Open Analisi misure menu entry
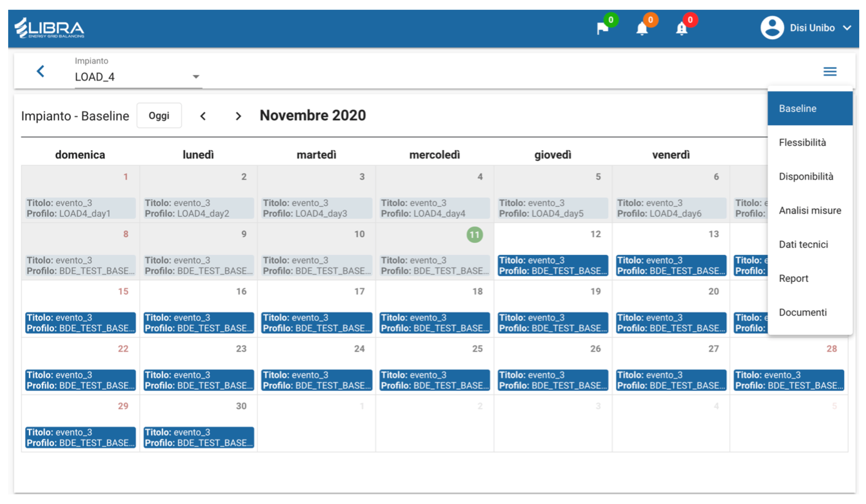The width and height of the screenshot is (866, 504). [x=810, y=211]
